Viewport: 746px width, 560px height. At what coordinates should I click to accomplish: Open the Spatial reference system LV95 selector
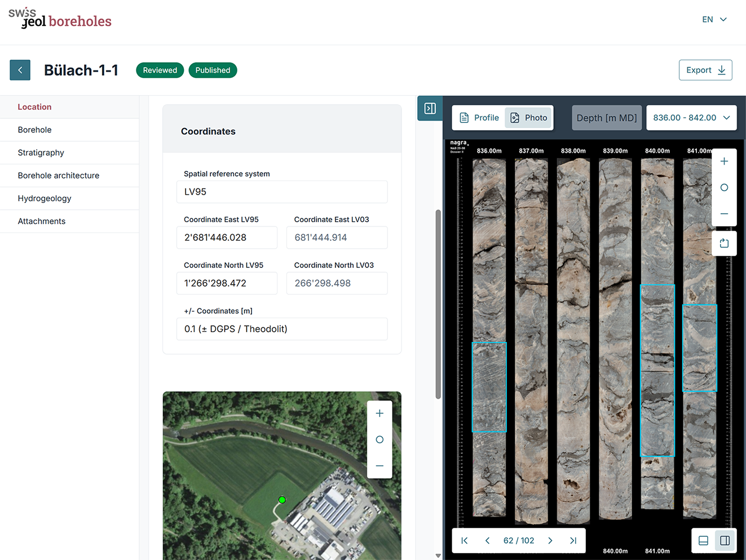click(x=282, y=192)
